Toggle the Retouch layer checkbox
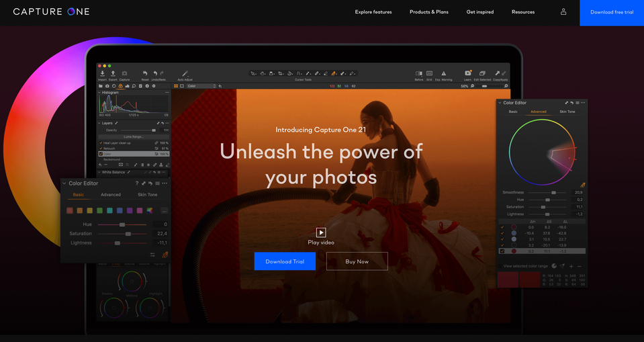This screenshot has height=342, width=644. tap(101, 148)
